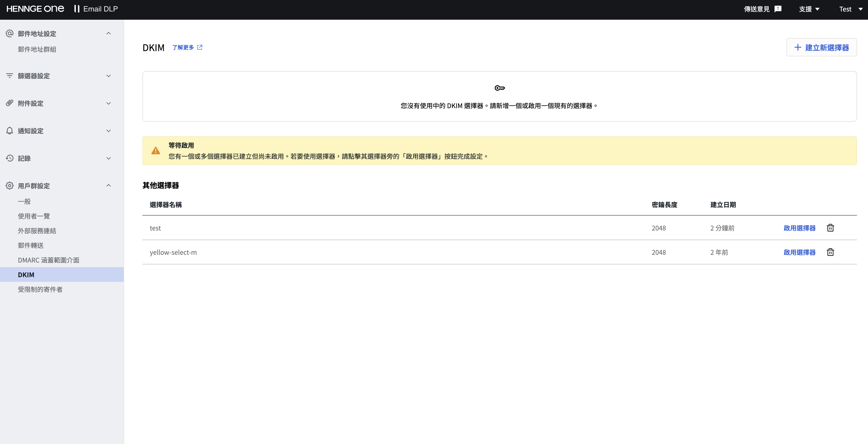Open the 支援 dropdown menu
Viewport: 868px width, 444px height.
pyautogui.click(x=809, y=9)
